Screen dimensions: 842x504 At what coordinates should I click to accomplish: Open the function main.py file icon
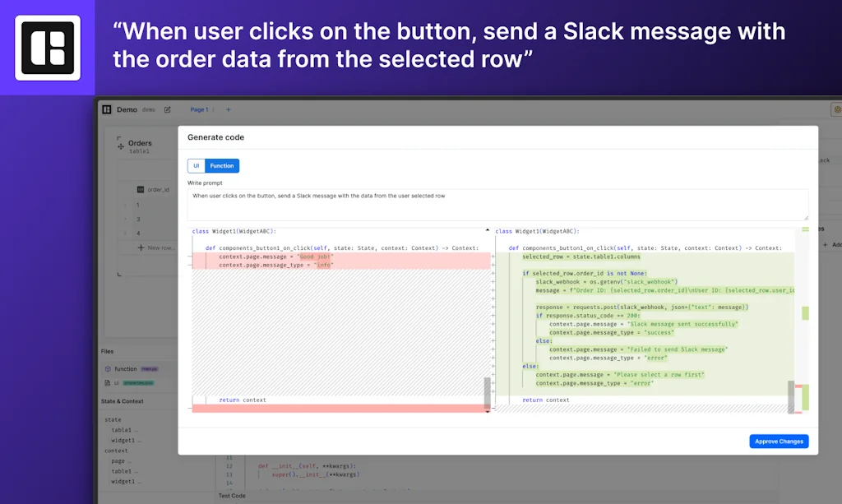point(108,369)
